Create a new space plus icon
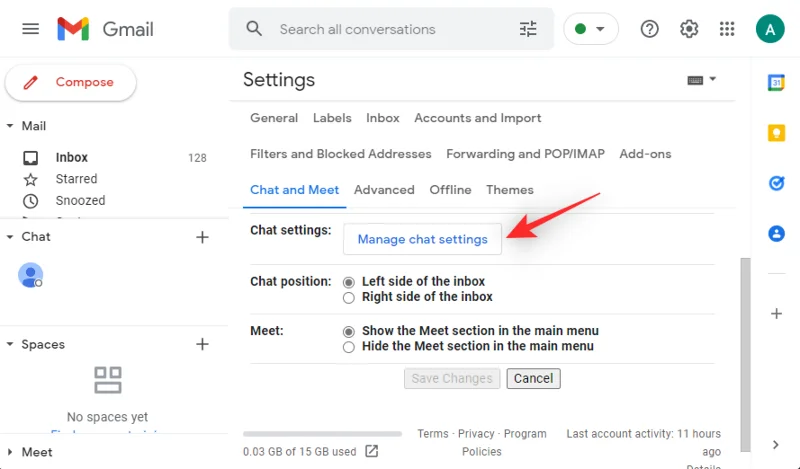Image resolution: width=800 pixels, height=469 pixels. click(x=203, y=344)
